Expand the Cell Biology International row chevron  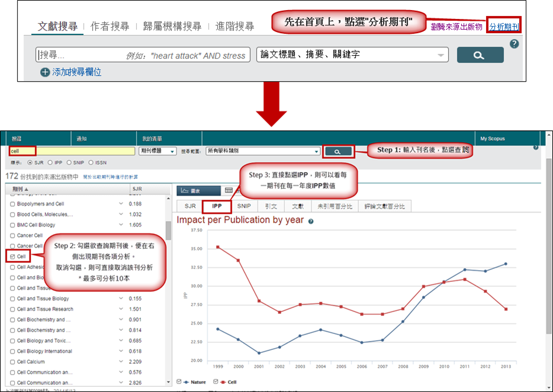coord(121,351)
